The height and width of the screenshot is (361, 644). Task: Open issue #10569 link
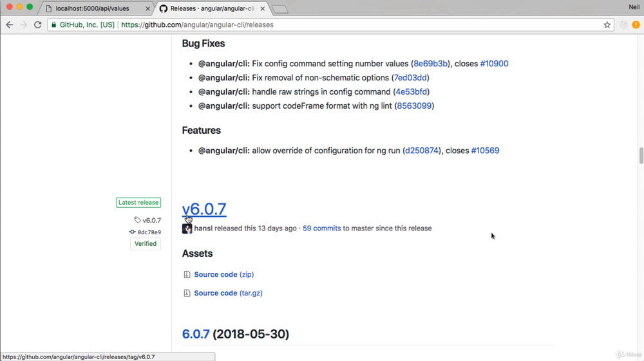click(x=485, y=151)
